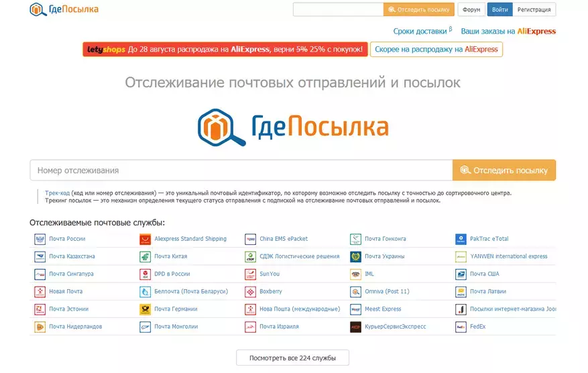Open the Meest Express link
Screen dimensions: 588x373
(x=383, y=309)
